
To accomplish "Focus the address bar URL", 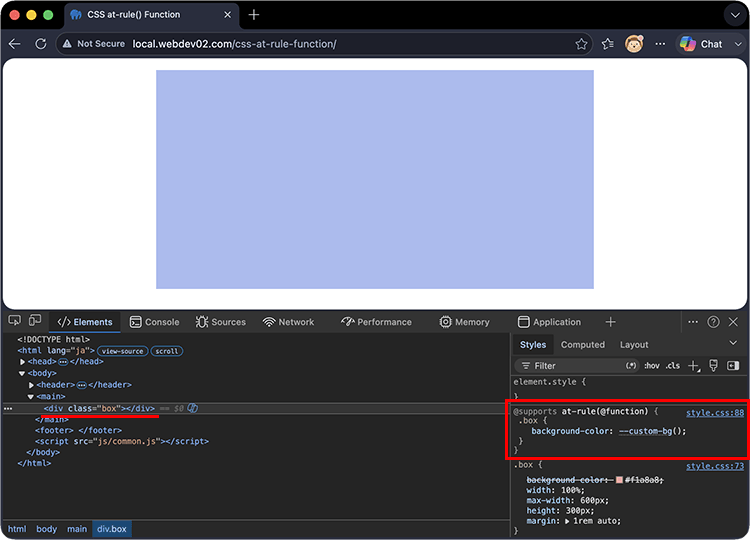I will (x=234, y=44).
